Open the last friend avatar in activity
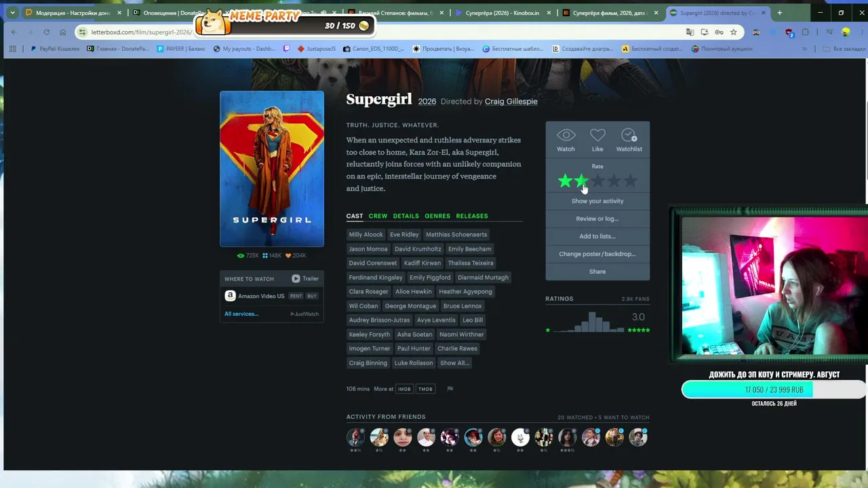Image resolution: width=868 pixels, height=488 pixels. (637, 438)
